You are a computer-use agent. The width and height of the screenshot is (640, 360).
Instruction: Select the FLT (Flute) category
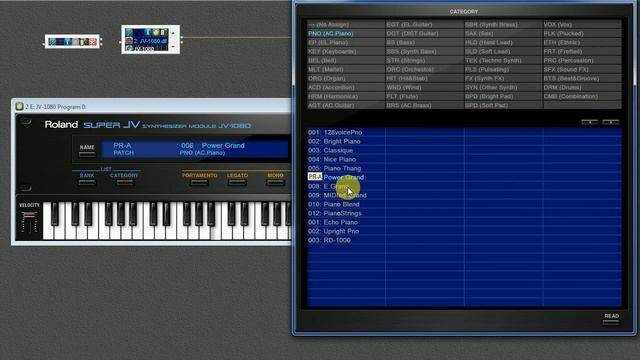[424, 96]
